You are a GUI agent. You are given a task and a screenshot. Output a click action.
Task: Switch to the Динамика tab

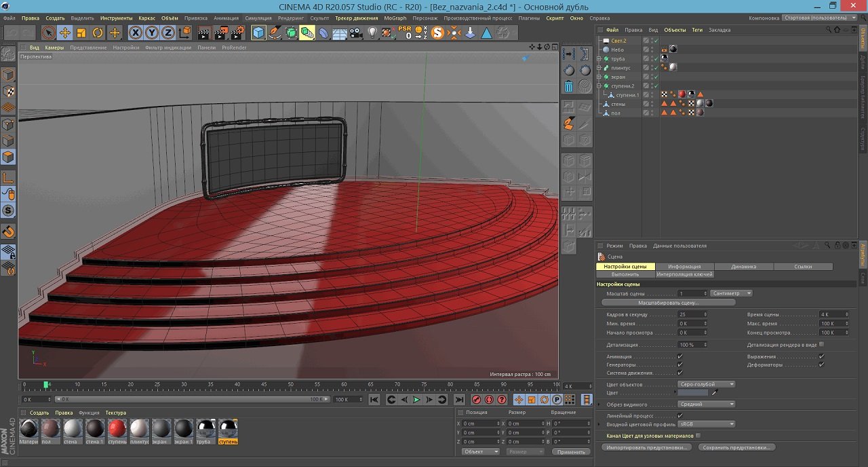click(x=744, y=267)
